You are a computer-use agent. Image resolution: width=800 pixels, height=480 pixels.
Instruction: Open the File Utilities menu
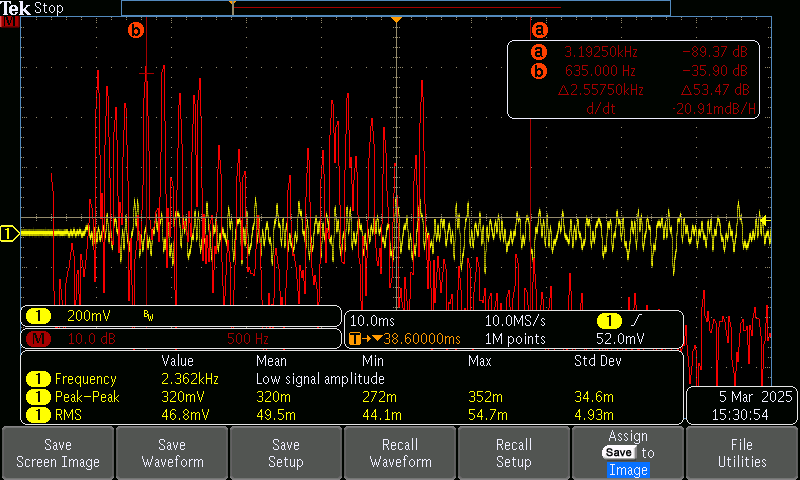(x=741, y=453)
